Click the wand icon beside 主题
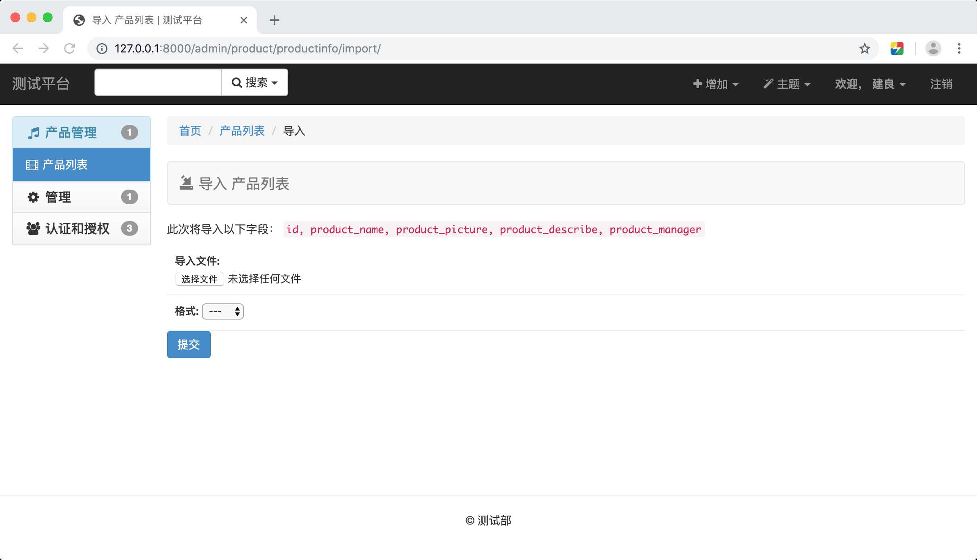Screen dimensions: 977x560 pyautogui.click(x=768, y=84)
